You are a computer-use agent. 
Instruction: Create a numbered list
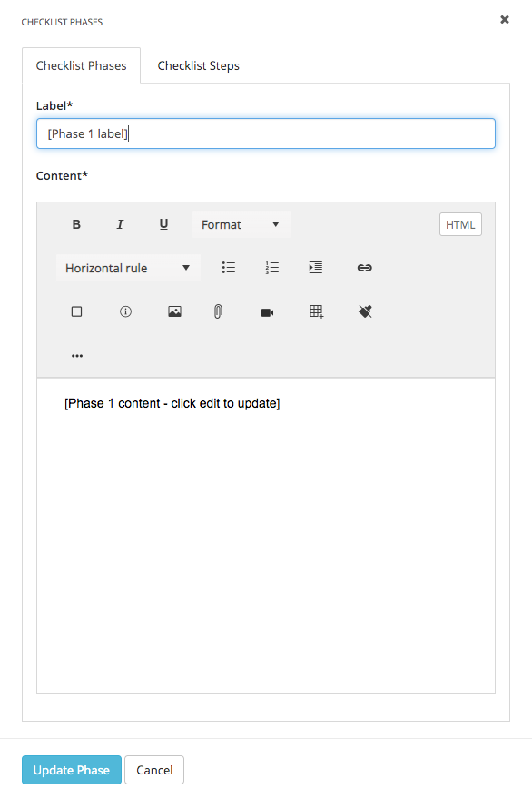271,268
